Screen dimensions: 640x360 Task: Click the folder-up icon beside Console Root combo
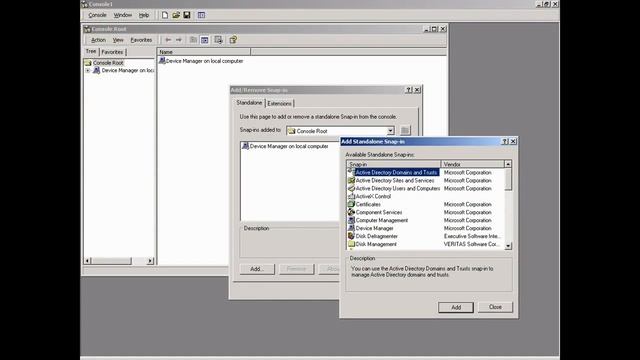(x=405, y=131)
